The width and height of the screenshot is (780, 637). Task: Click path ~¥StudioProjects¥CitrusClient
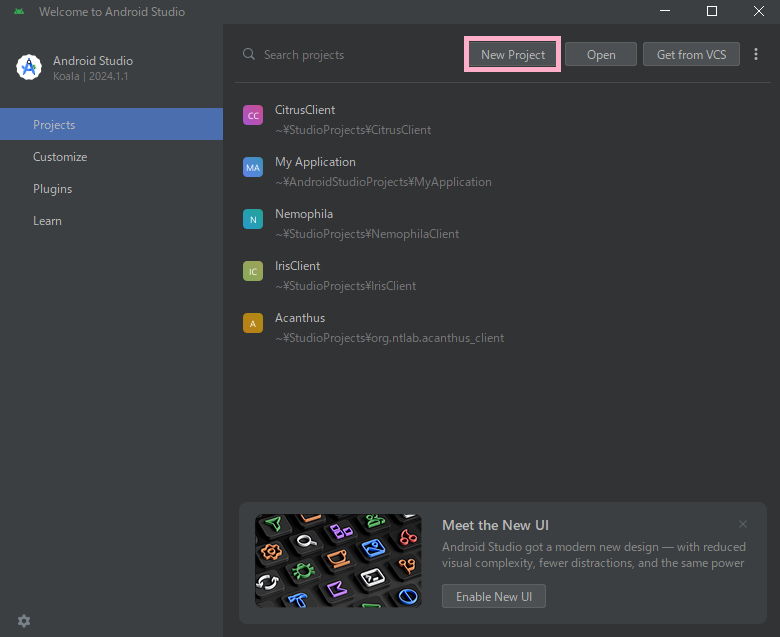click(353, 130)
